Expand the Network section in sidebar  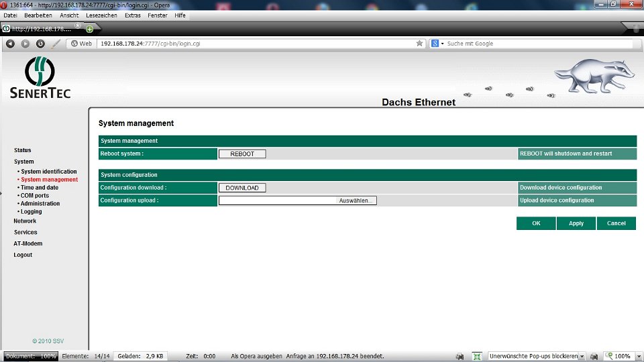pos(25,221)
